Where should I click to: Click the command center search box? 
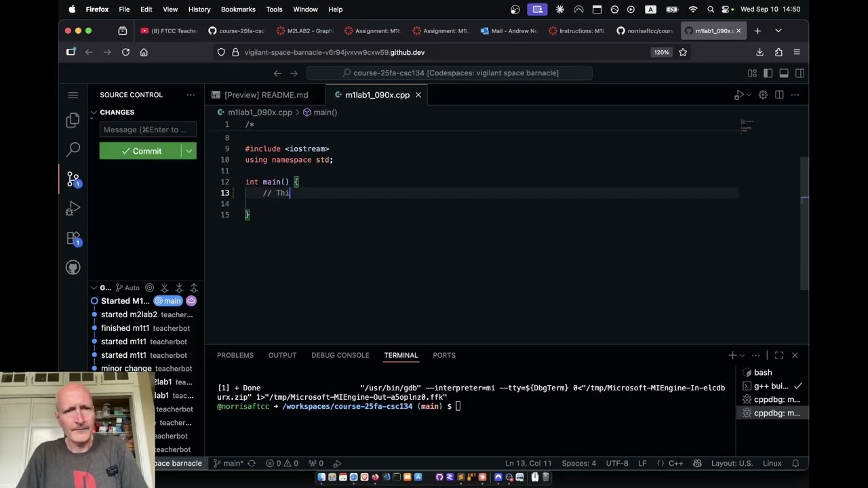pos(450,73)
